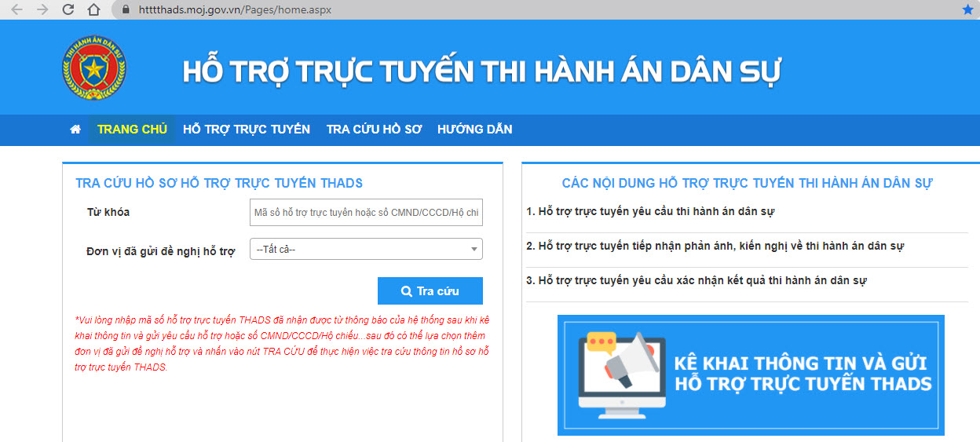Expand the Đơn vị đã gửi đề nghị dropdown
Screen dimensions: 980x442
click(366, 250)
